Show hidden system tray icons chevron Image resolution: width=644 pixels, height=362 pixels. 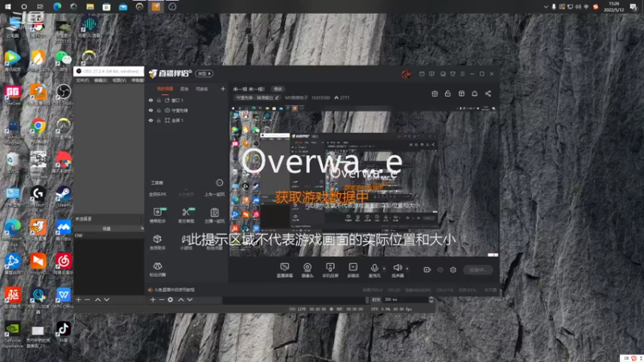coord(546,6)
